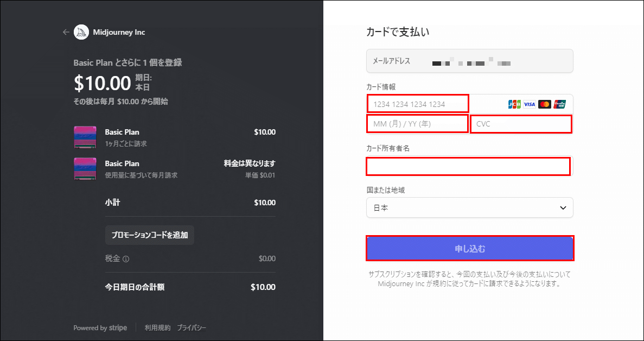Click the 今日期日の合計額 label
The height and width of the screenshot is (341, 644).
[x=135, y=287]
